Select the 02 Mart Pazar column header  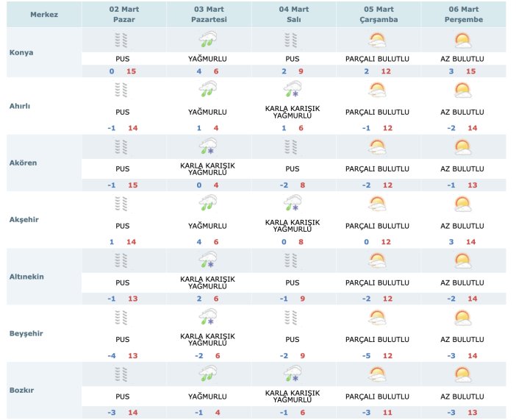click(123, 15)
